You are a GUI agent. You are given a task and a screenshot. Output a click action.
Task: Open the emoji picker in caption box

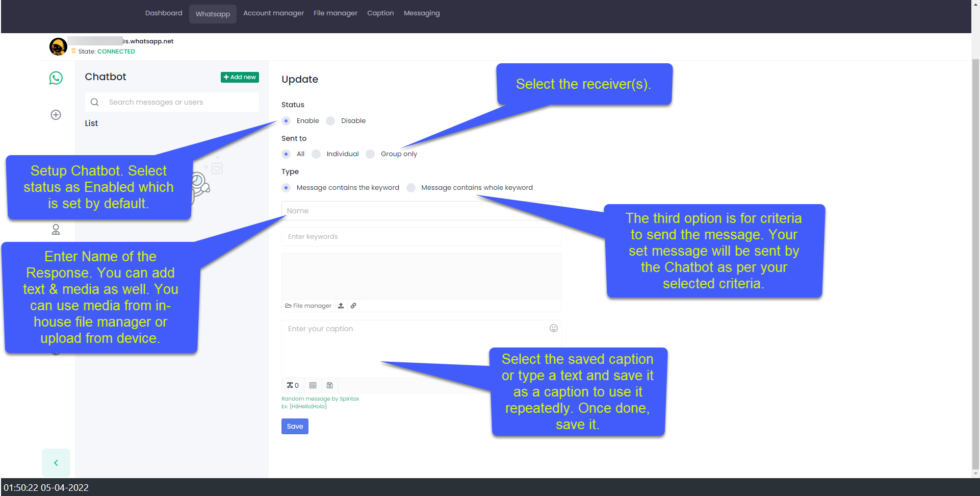[x=554, y=328]
